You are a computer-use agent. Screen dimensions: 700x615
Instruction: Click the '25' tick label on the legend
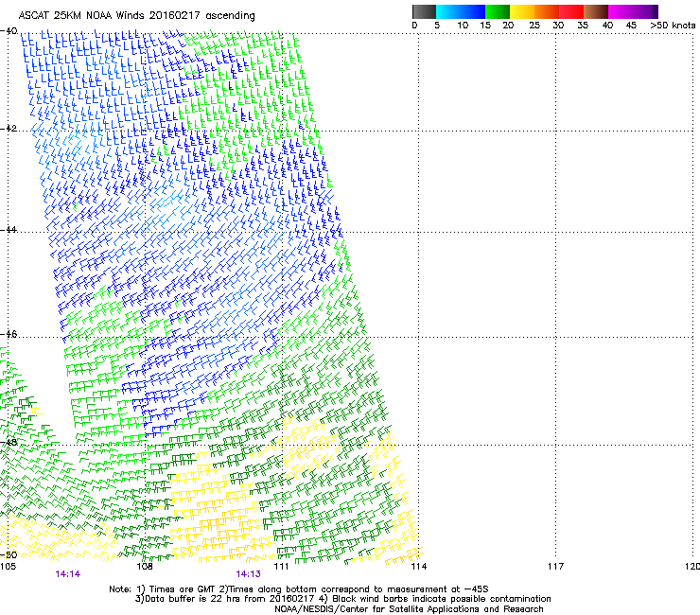pos(534,26)
